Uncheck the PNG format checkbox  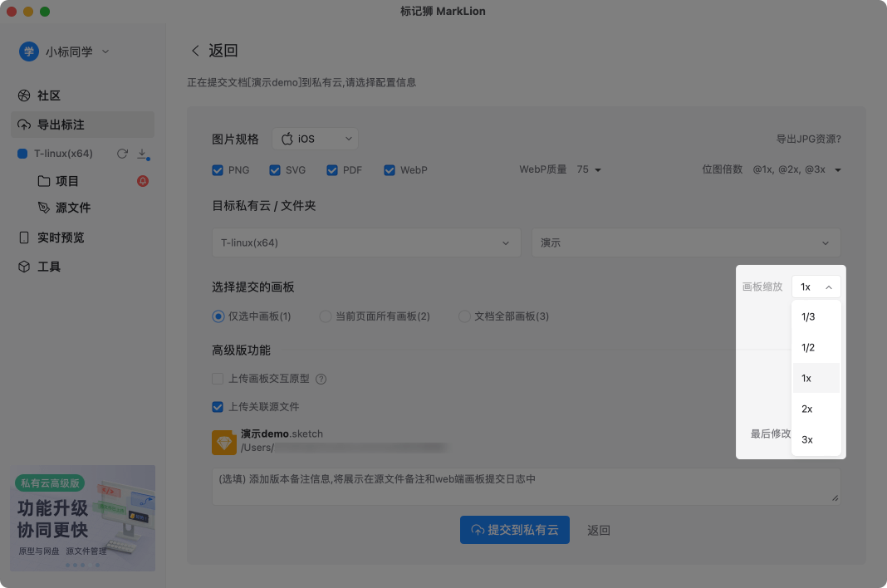point(218,170)
